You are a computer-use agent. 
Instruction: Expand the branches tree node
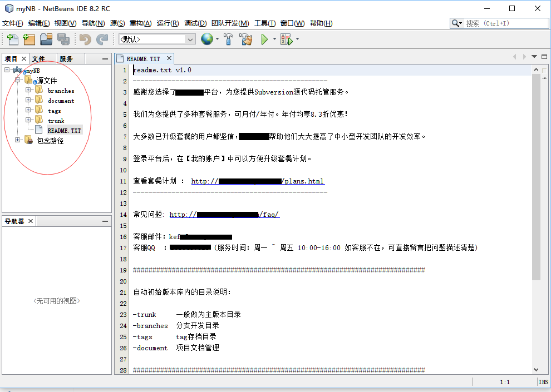tap(28, 90)
